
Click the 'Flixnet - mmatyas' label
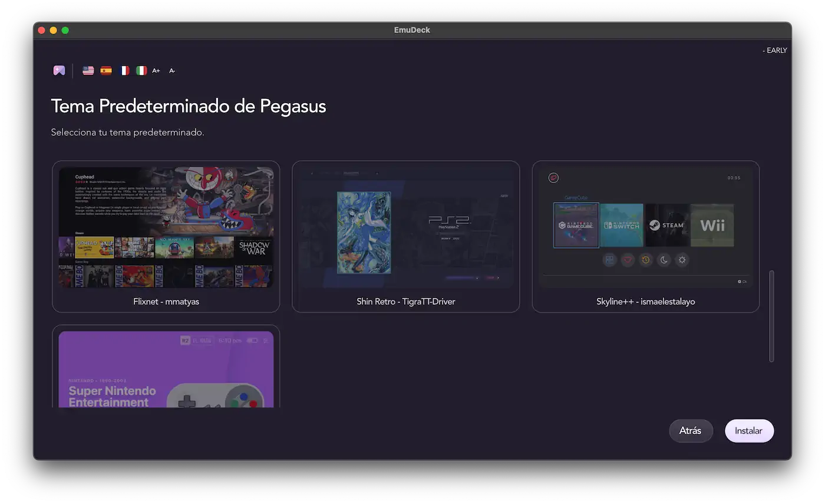click(166, 301)
